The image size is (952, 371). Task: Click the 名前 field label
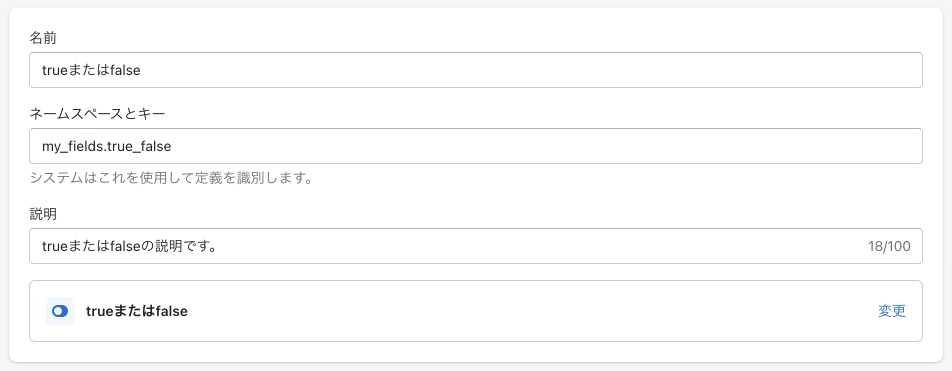pos(43,38)
